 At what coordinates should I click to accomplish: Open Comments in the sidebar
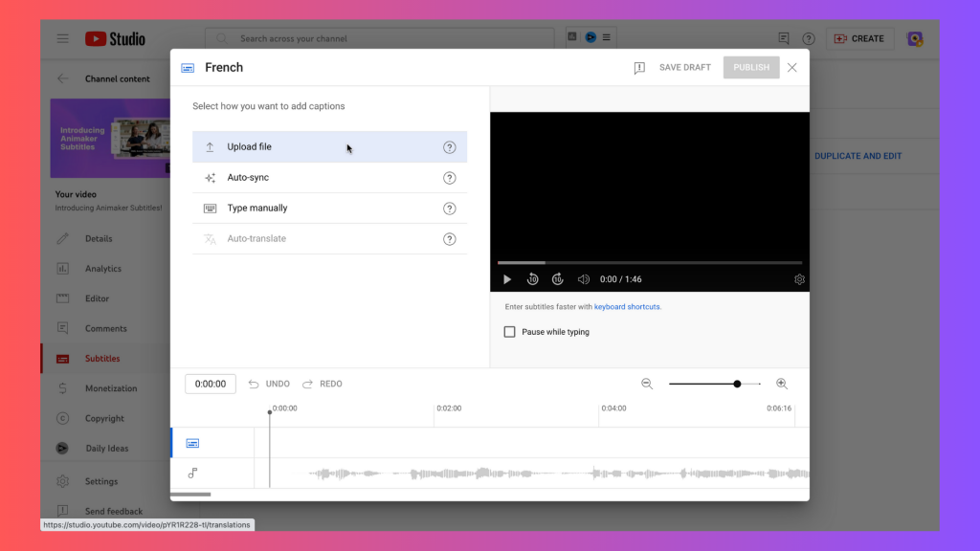pos(105,329)
